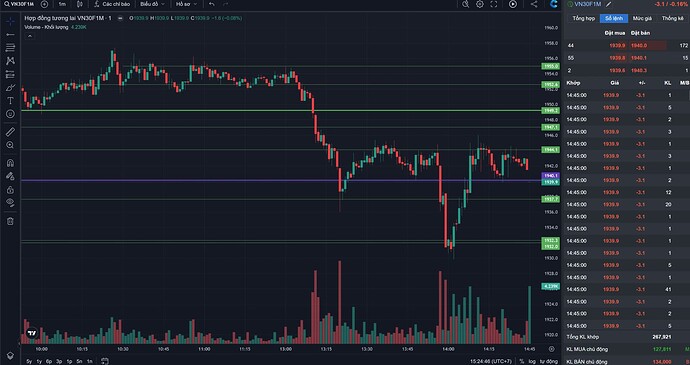Screen dimensions: 690x365
Task: Select the Fibonacci retracement tool
Action: point(10,48)
